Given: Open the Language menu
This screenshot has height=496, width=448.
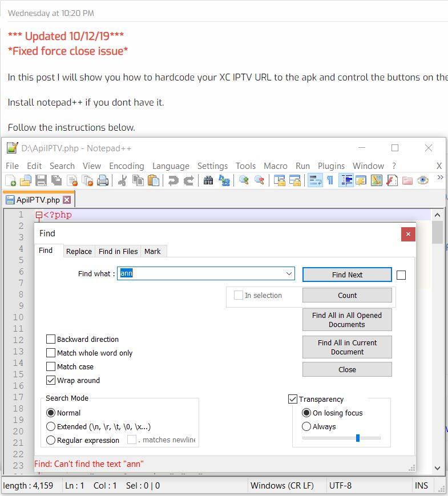Looking at the screenshot, I should tap(171, 166).
